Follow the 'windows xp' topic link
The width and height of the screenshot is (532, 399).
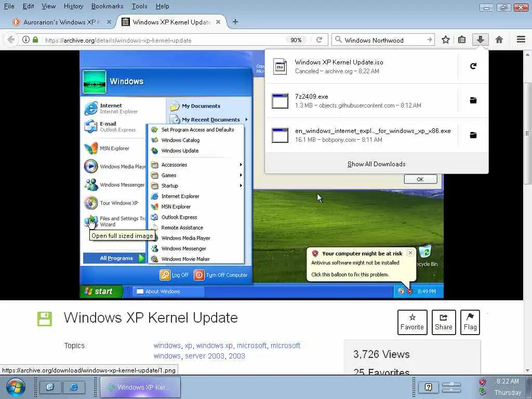215,345
